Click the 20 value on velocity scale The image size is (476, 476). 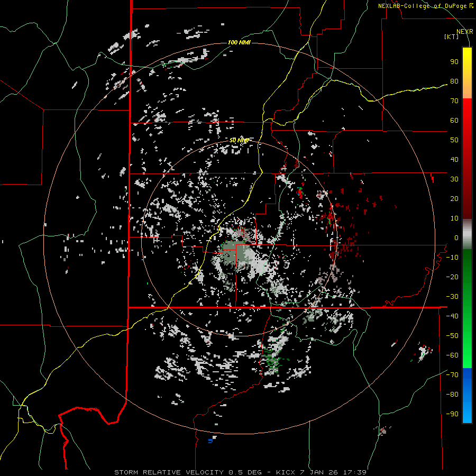click(x=454, y=199)
